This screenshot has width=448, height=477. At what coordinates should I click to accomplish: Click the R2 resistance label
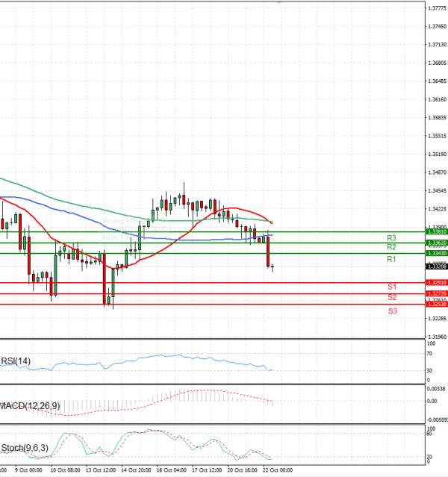click(x=391, y=247)
